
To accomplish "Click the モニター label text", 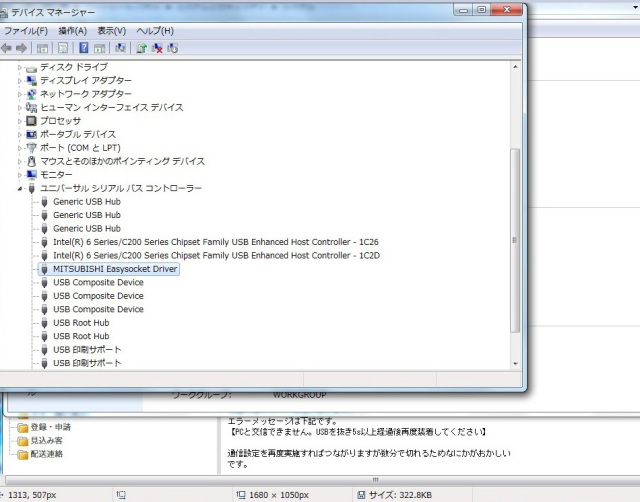I will coord(56,175).
